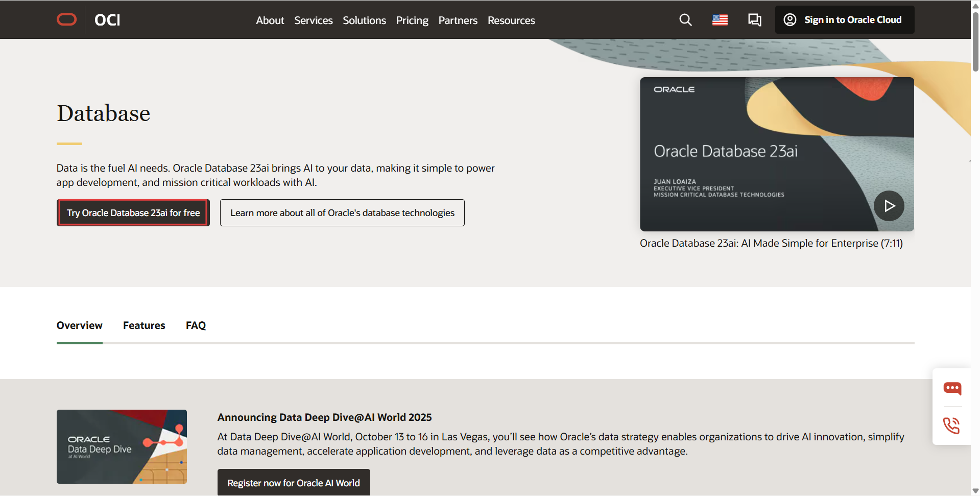Click the page scrollbar up arrow
980x496 pixels.
pos(975,6)
